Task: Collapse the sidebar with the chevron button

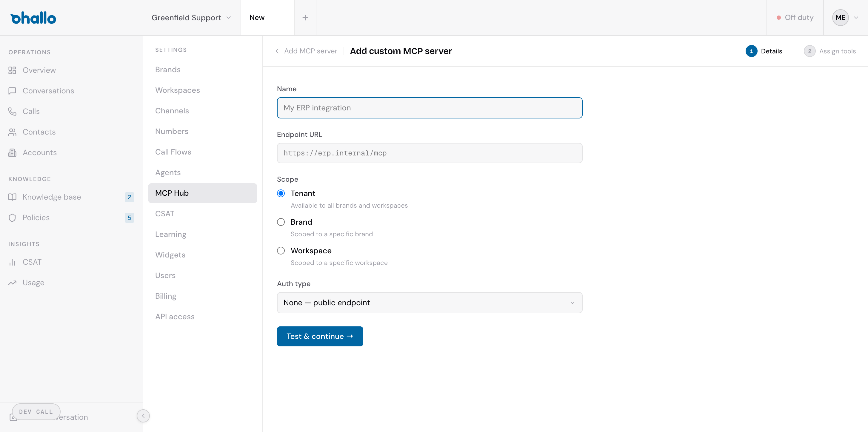Action: (x=143, y=416)
